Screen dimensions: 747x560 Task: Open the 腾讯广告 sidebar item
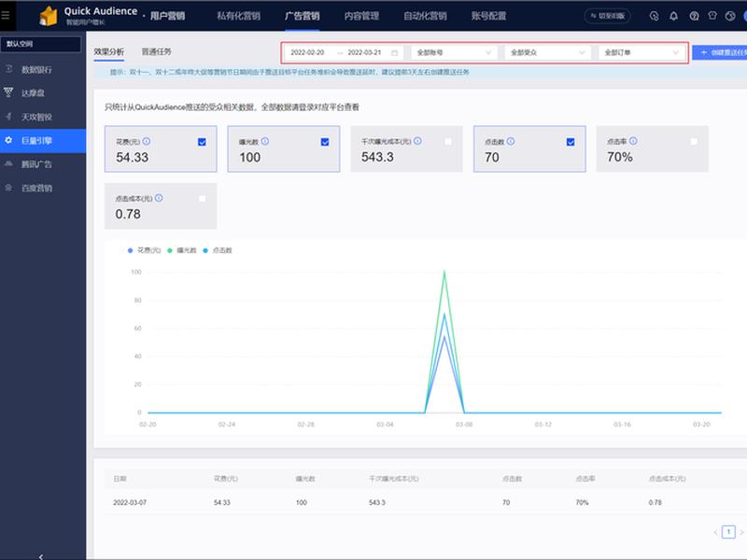pyautogui.click(x=36, y=164)
